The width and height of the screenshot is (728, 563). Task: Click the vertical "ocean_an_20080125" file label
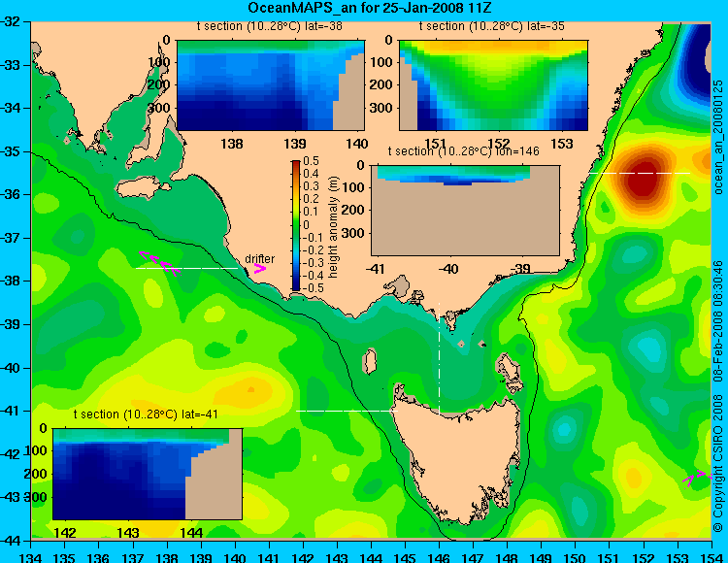[718, 138]
